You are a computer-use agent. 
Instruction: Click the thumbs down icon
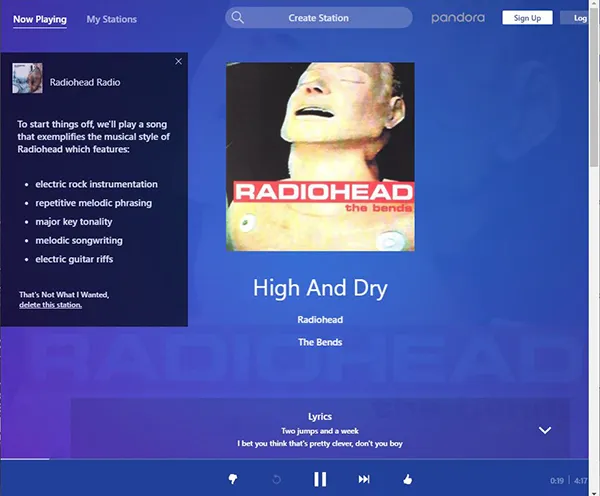233,479
